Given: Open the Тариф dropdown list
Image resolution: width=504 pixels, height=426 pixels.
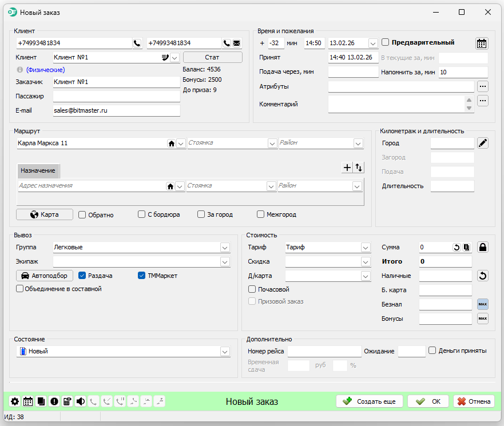Looking at the screenshot, I should tap(366, 248).
